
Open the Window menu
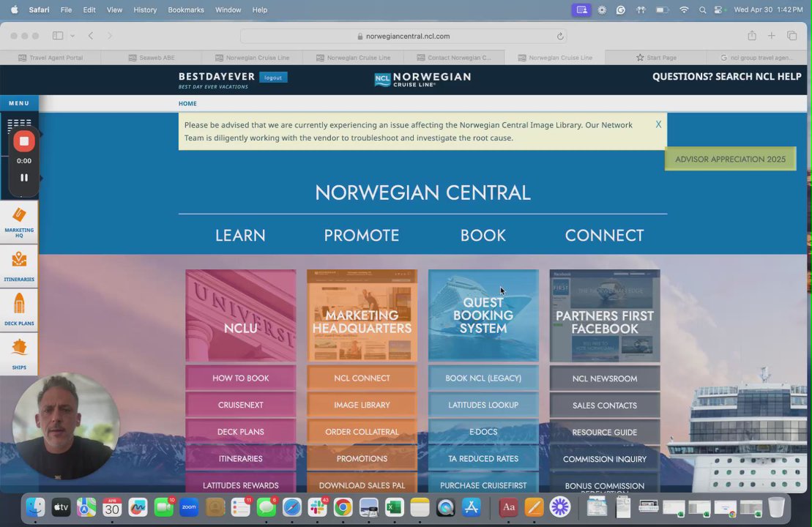(x=228, y=10)
